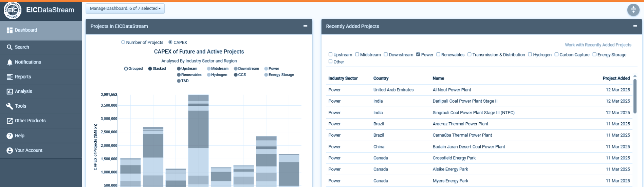Open the Manage Dashboard dropdown
The width and height of the screenshot is (644, 195).
click(125, 8)
